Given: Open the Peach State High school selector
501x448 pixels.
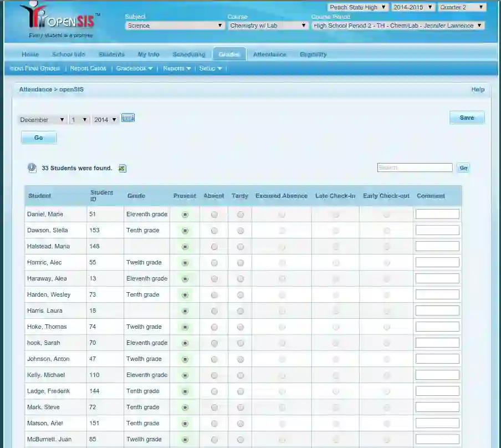Looking at the screenshot, I should point(357,8).
